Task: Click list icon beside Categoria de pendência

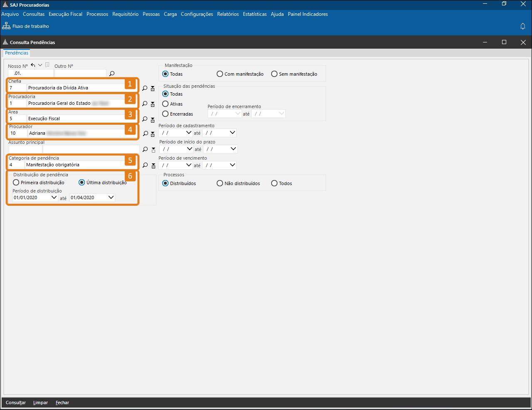Action: tap(153, 165)
